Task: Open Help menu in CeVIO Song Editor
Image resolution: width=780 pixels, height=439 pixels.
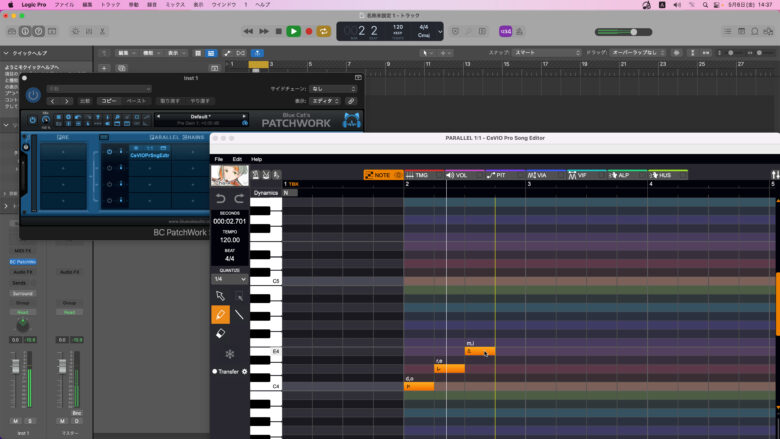Action: (256, 159)
